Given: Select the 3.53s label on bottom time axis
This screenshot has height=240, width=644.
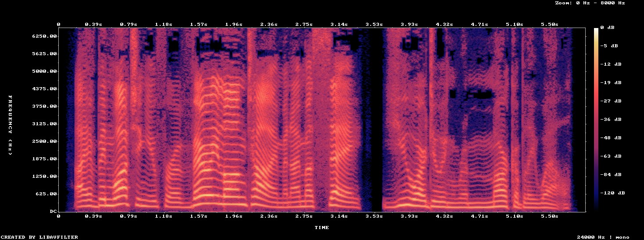Looking at the screenshot, I should pos(374,216).
